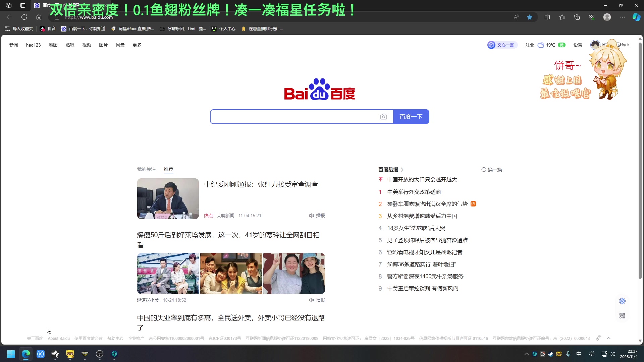
Task: Open the 百度热搜 chevron expander
Action: (402, 170)
